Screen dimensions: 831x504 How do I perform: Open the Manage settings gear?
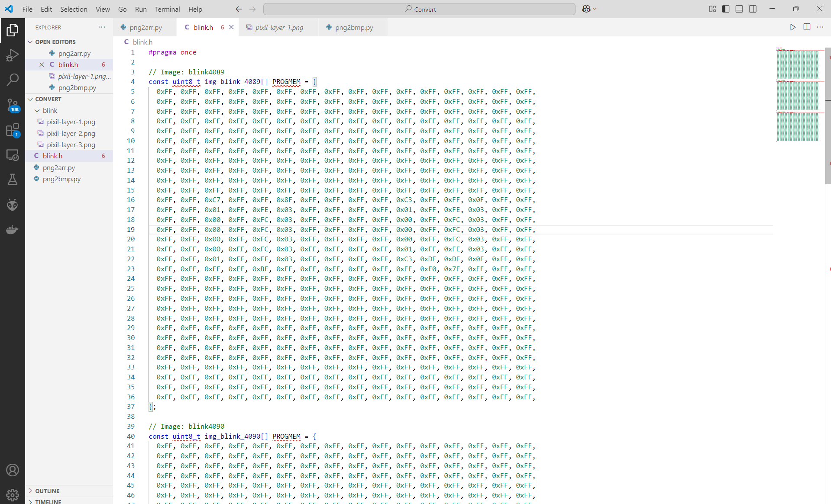(13, 494)
